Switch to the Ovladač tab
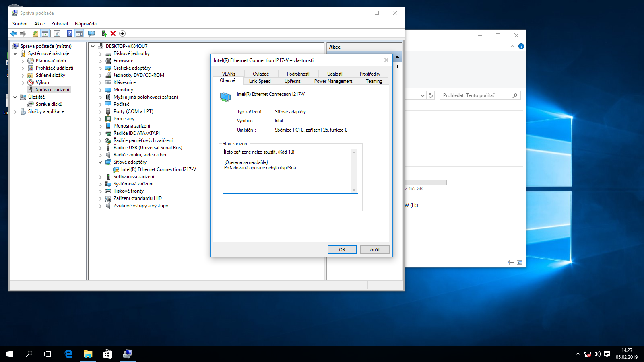The height and width of the screenshot is (362, 644). point(261,74)
